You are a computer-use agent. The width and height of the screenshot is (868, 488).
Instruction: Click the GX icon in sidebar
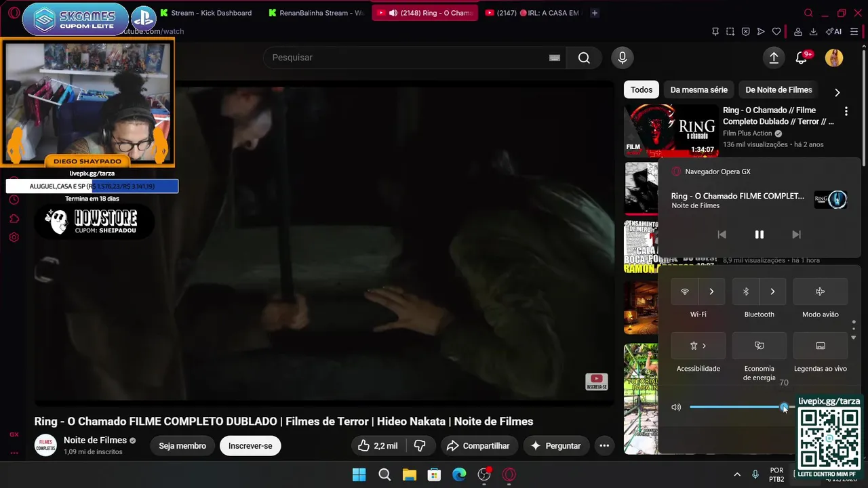point(14,434)
